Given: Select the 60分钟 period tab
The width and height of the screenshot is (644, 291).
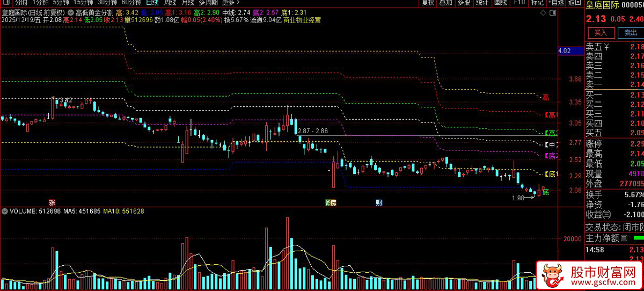Looking at the screenshot, I should 131,3.
